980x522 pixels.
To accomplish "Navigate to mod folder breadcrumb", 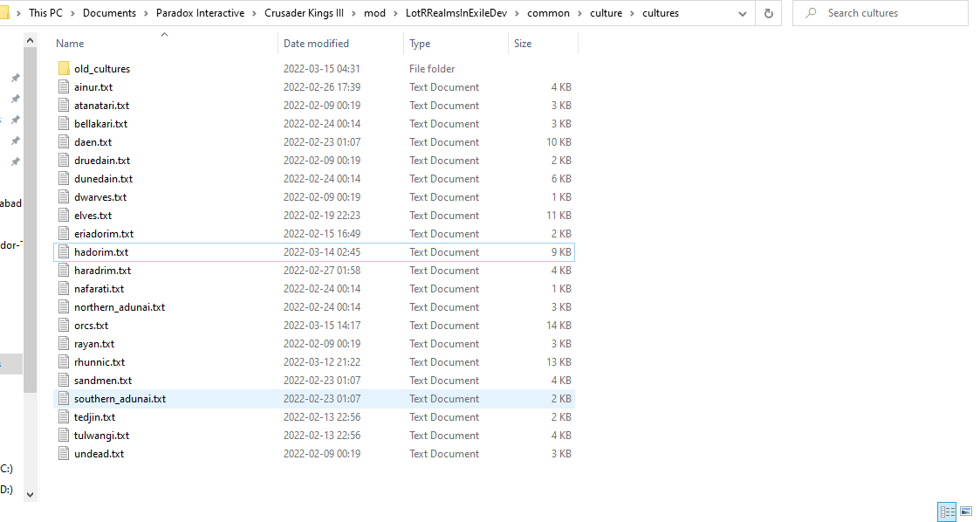I will (374, 13).
